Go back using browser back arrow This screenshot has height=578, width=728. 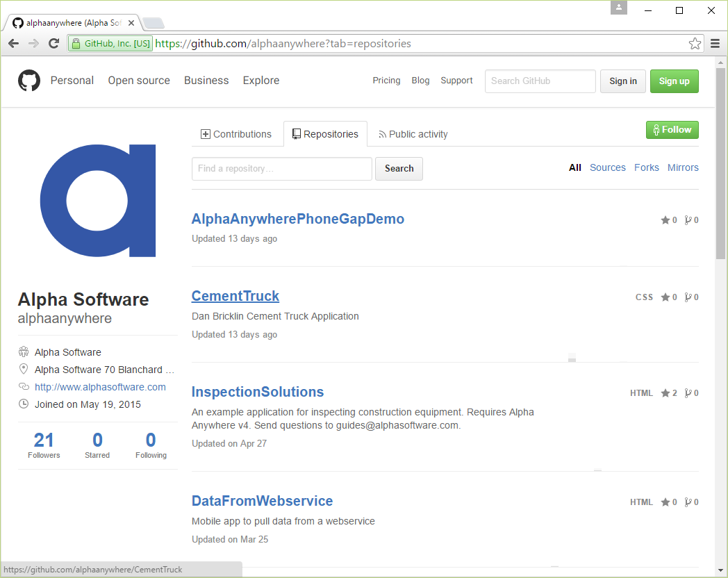click(x=13, y=44)
